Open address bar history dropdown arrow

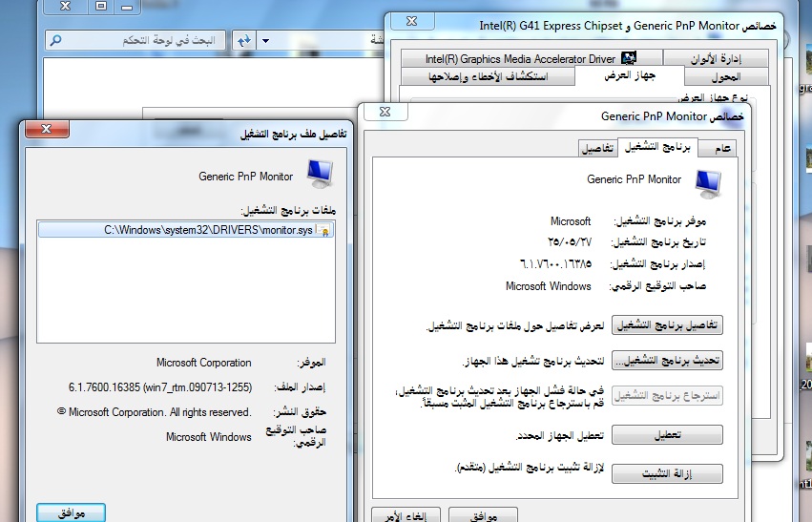265,40
